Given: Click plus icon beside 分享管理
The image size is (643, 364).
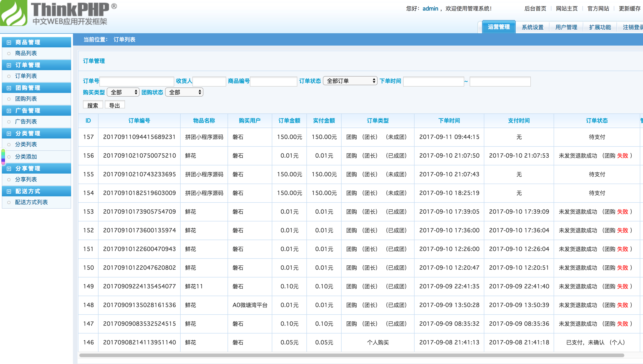Looking at the screenshot, I should [9, 169].
